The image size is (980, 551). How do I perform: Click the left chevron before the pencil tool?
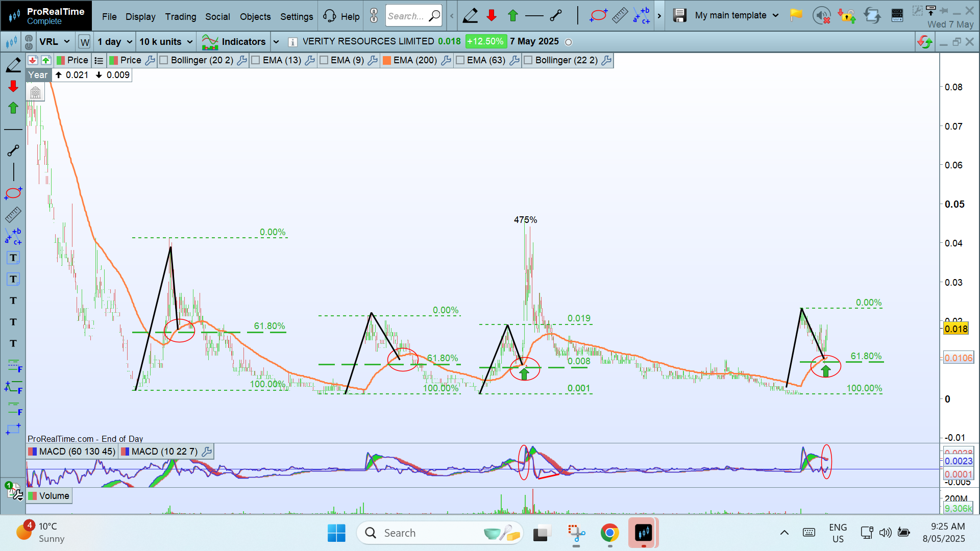click(452, 16)
